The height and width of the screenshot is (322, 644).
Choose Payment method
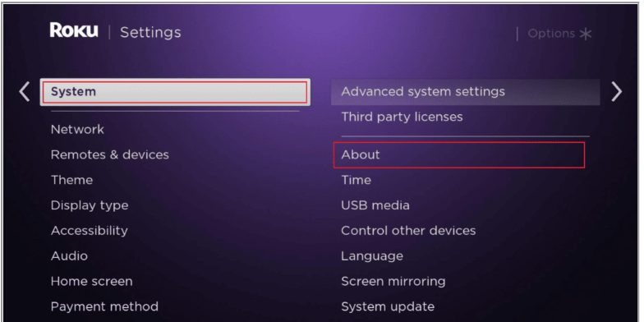[x=104, y=307]
